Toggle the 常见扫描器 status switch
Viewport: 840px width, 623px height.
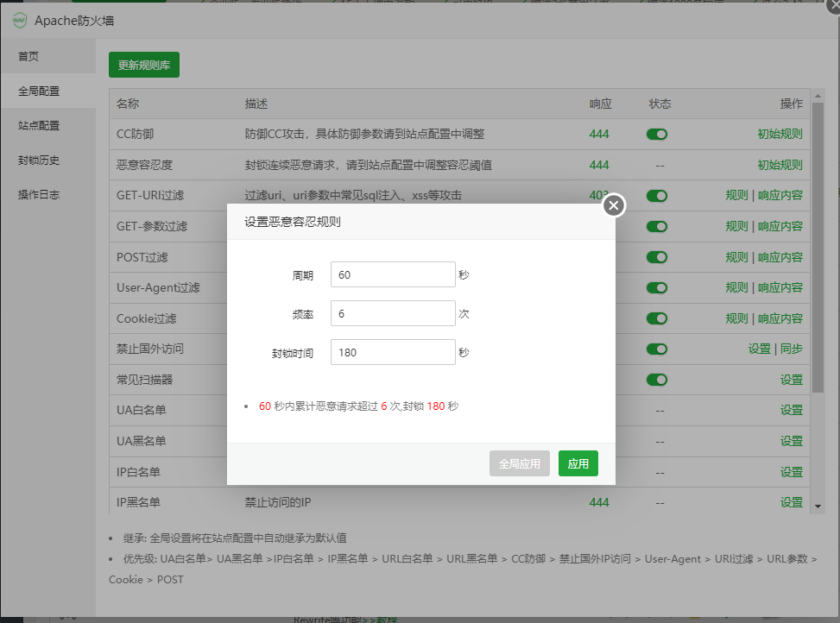657,380
